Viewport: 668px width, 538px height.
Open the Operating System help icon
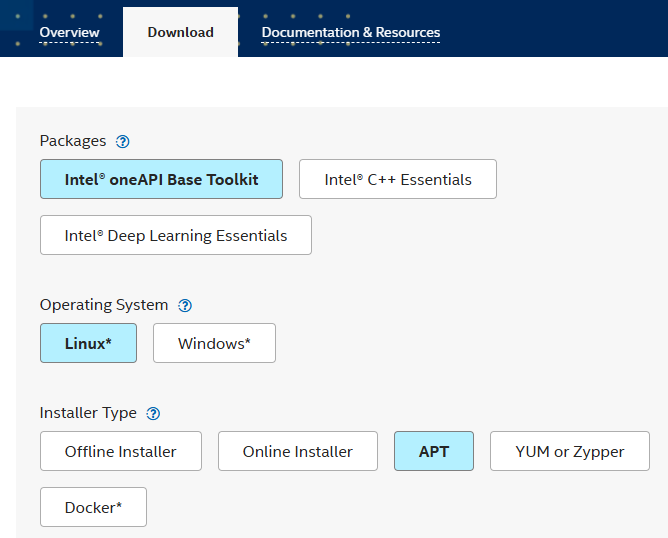[x=185, y=305]
